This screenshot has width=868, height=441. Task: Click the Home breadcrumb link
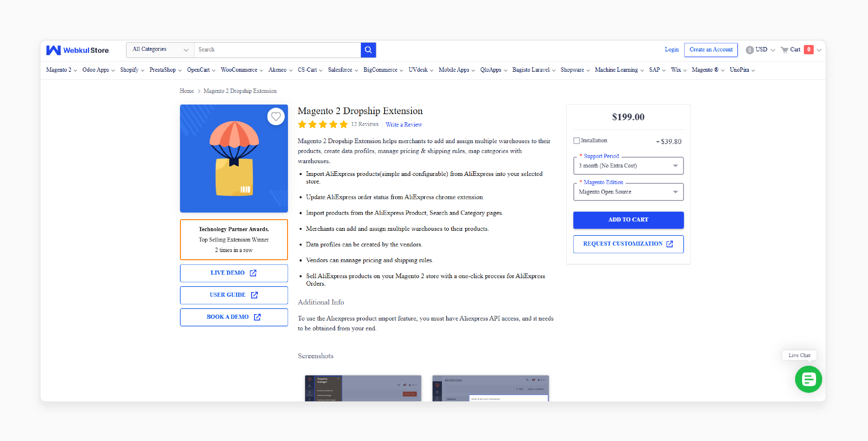click(x=187, y=91)
